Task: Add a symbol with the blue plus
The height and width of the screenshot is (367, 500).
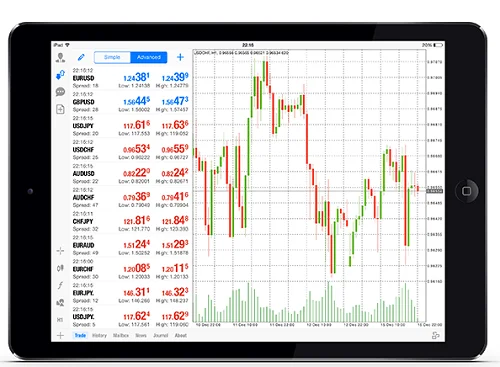Action: 180,57
